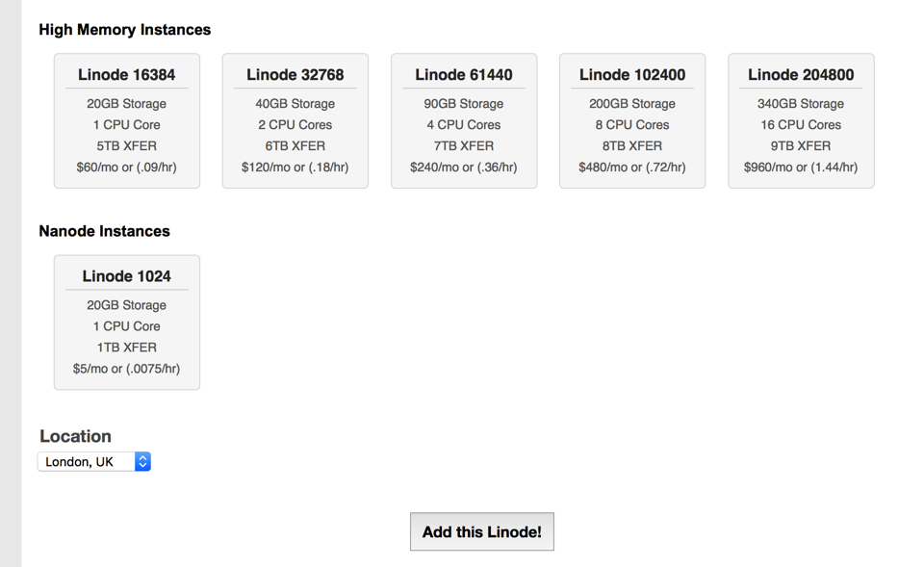Click the High Memory Instances heading
This screenshot has height=567, width=924.
[x=124, y=30]
